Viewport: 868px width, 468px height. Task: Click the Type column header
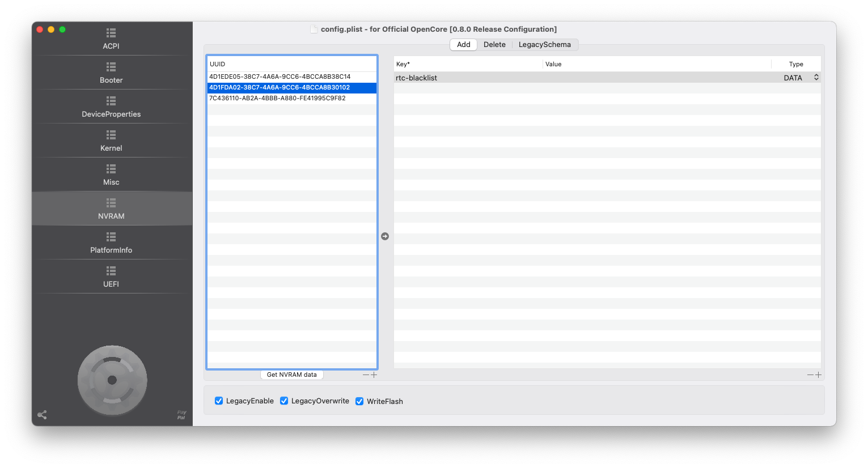[796, 64]
